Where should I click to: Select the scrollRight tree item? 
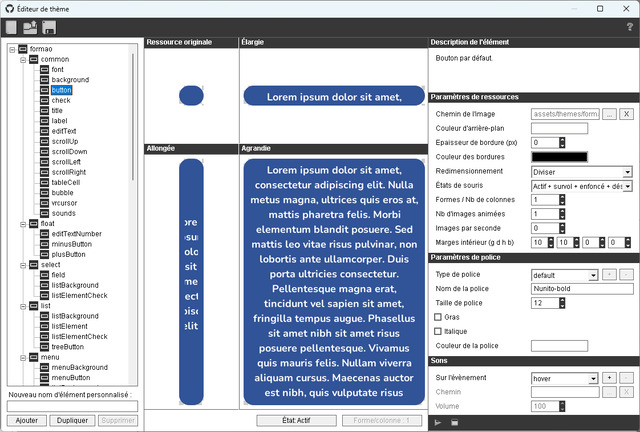tap(69, 172)
